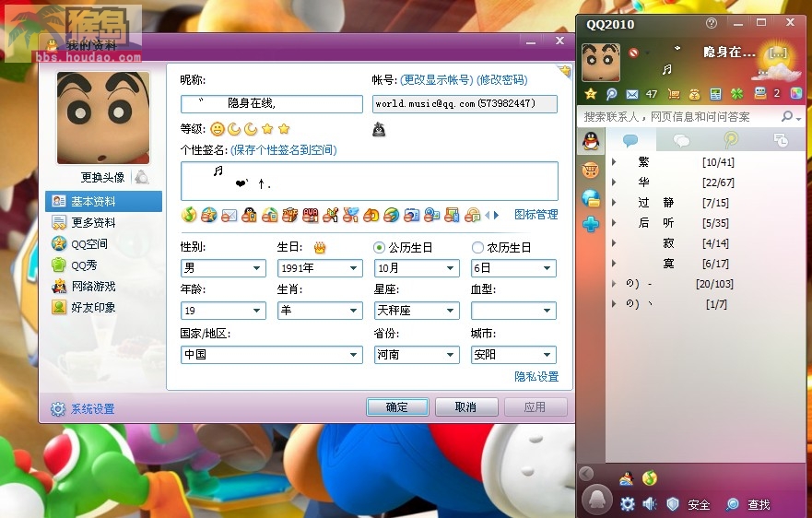Open the blue globe sidebar icon

[591, 198]
